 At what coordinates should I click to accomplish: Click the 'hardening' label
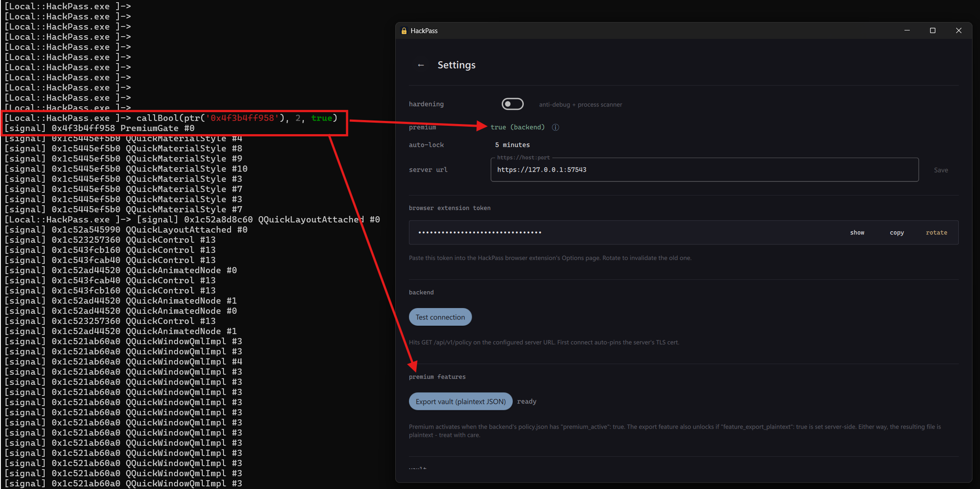click(426, 104)
